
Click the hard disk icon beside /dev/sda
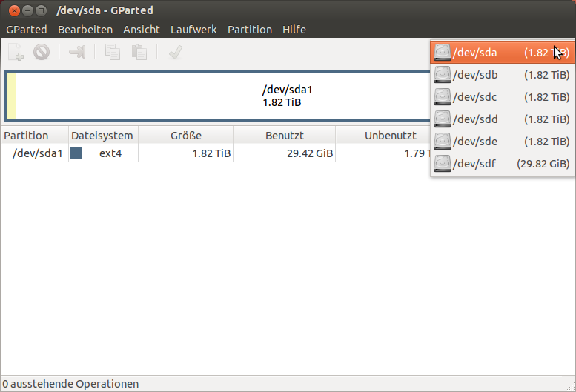443,53
